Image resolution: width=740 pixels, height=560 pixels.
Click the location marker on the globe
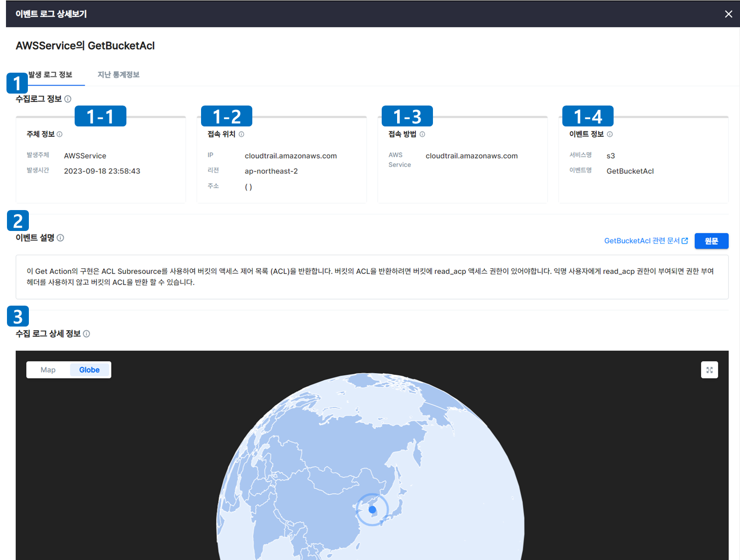pos(372,510)
